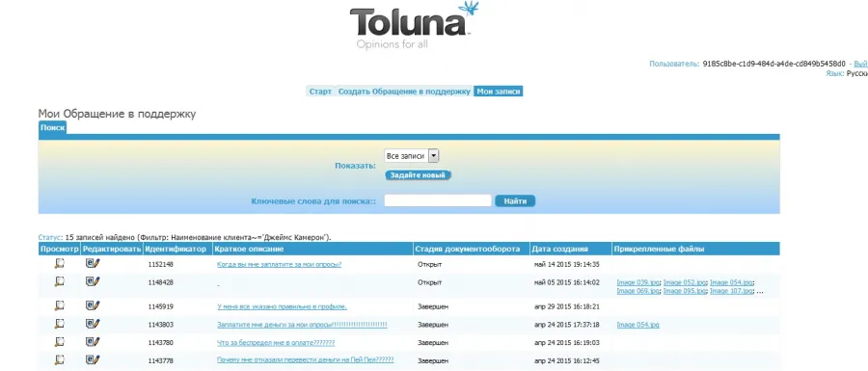Click the 'Найти' search button

515,201
